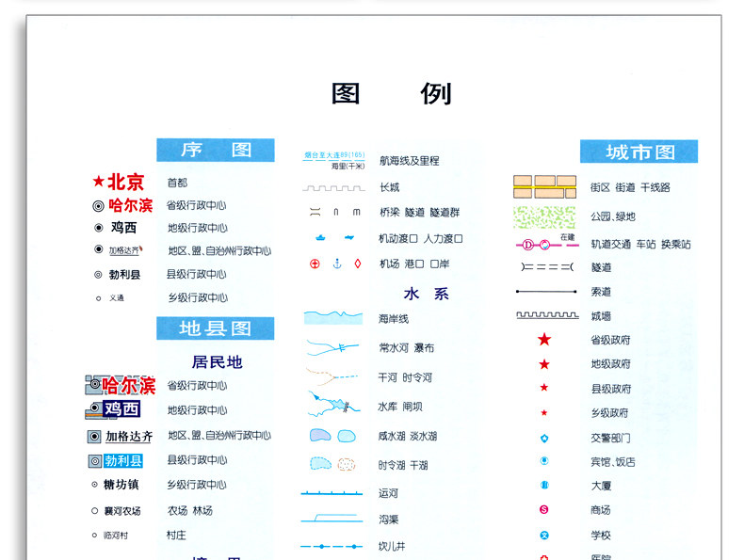The width and height of the screenshot is (744, 560).
Task: Click the 轨道交通 车站 换乘站 label
Action: 640,244
